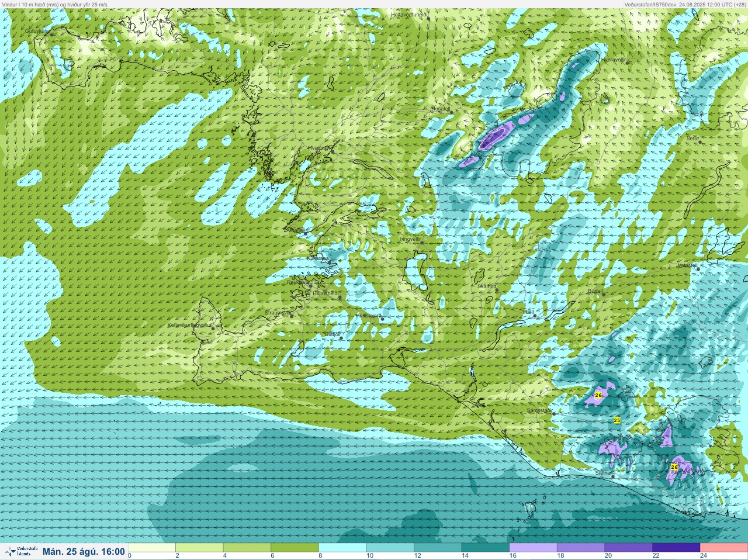Click the pink legend swatch above 24 m/s
This screenshot has width=748, height=560.
coord(723,548)
